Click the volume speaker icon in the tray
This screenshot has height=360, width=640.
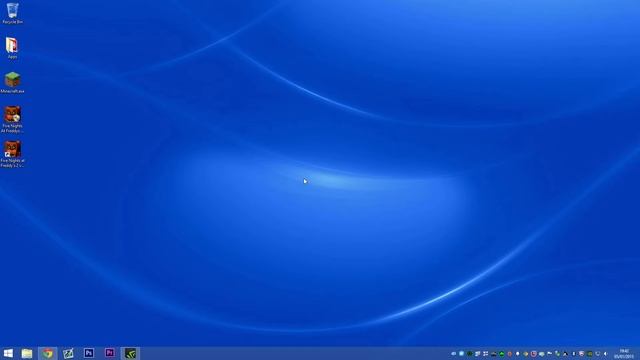pyautogui.click(x=605, y=354)
